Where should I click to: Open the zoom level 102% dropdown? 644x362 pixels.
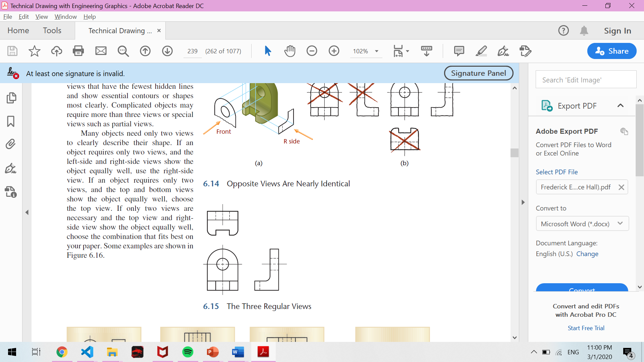pyautogui.click(x=377, y=51)
